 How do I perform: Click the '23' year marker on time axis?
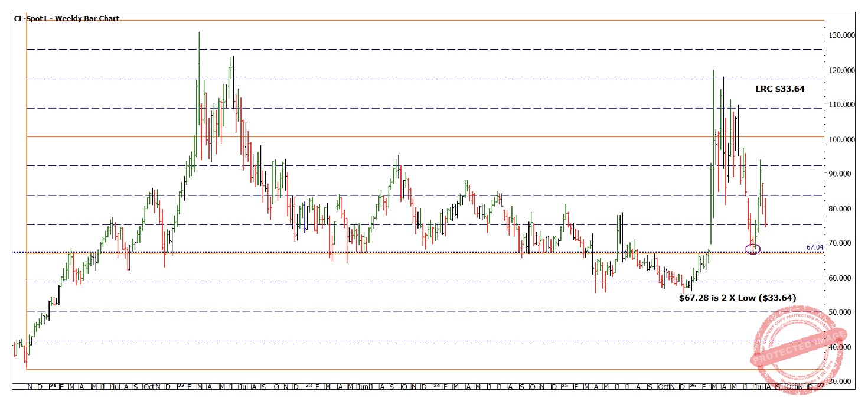pos(308,386)
